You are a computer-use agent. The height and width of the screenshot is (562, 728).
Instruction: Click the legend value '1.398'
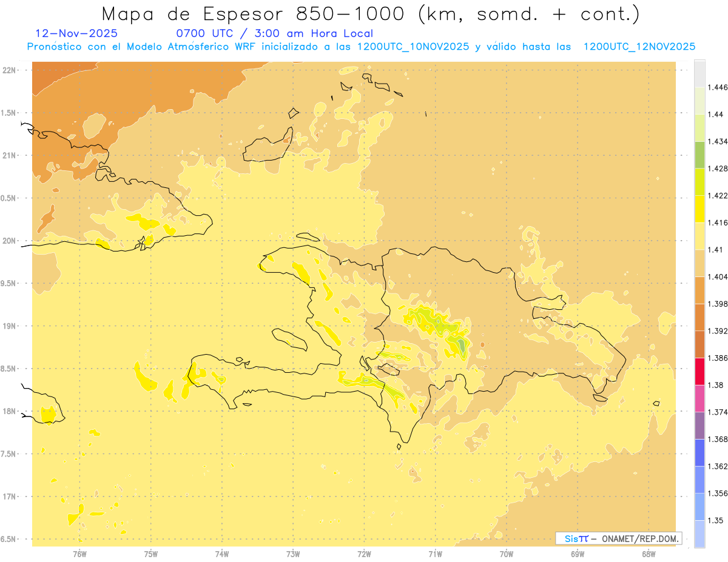pyautogui.click(x=718, y=304)
